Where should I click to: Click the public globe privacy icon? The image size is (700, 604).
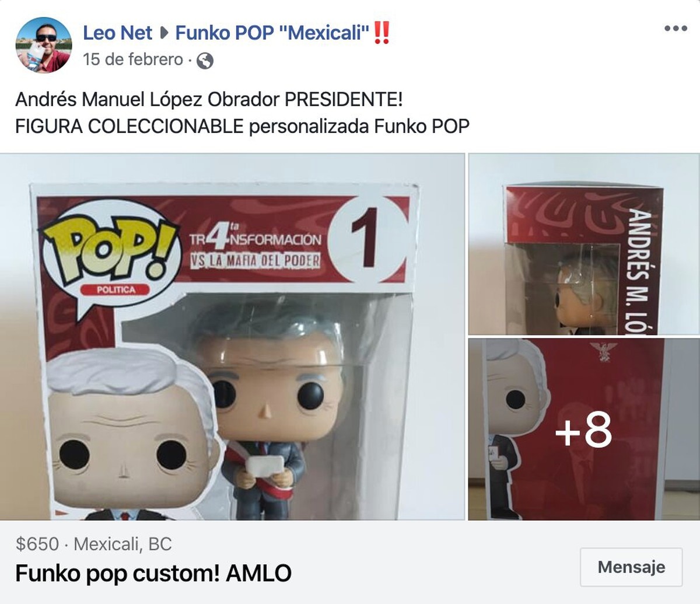pos(205,61)
